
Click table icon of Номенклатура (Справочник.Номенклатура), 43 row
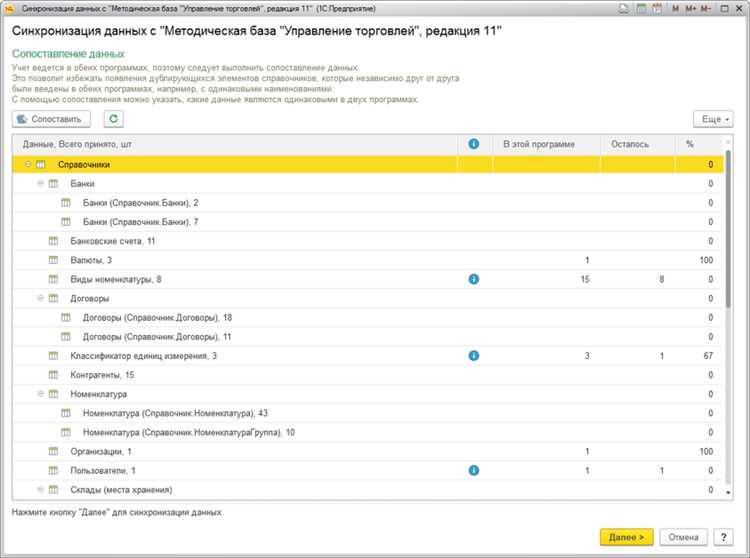click(66, 413)
